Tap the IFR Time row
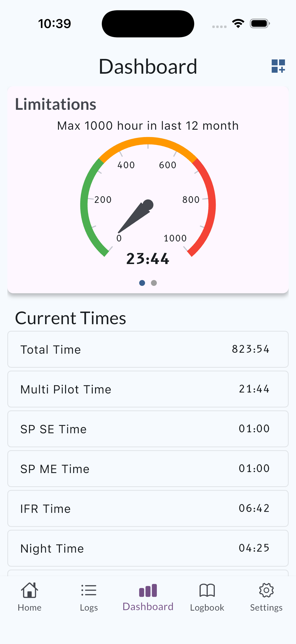The width and height of the screenshot is (296, 644). coord(148,508)
